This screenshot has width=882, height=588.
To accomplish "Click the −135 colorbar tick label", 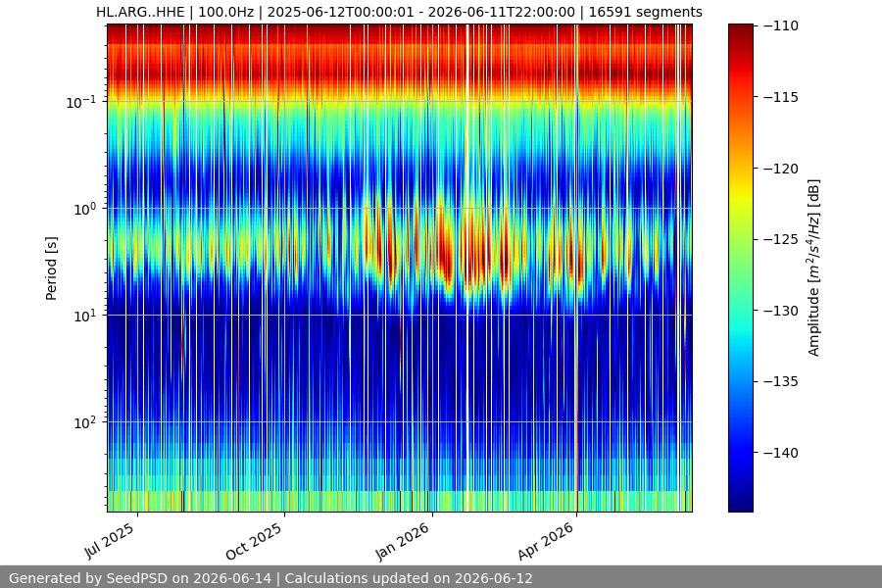I will [x=781, y=381].
